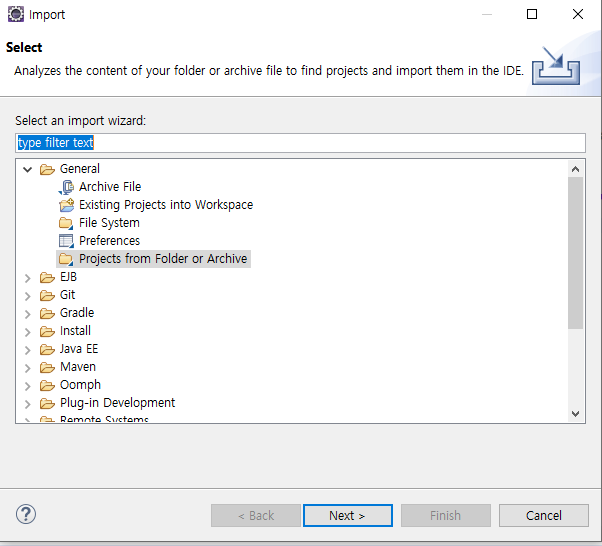Click the wizard list scroll down arrow
The image size is (602, 546).
(x=575, y=414)
